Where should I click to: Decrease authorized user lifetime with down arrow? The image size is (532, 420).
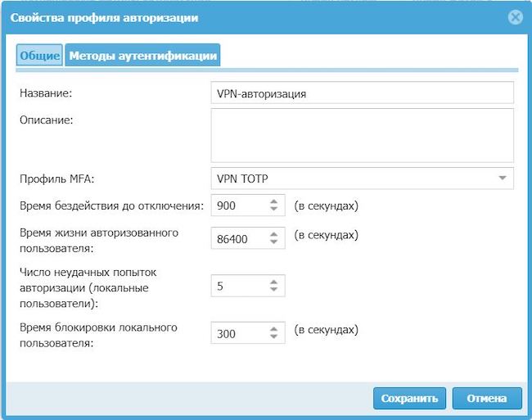(x=274, y=242)
